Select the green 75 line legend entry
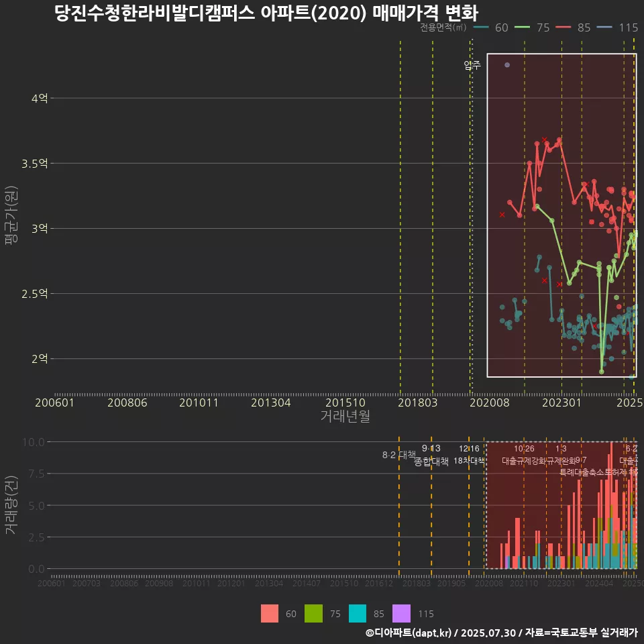The image size is (644, 644). pyautogui.click(x=532, y=28)
